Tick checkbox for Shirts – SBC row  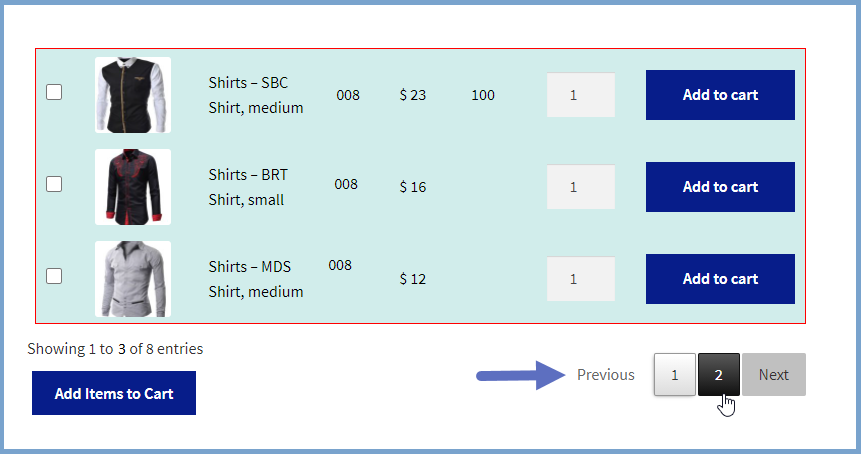(54, 92)
